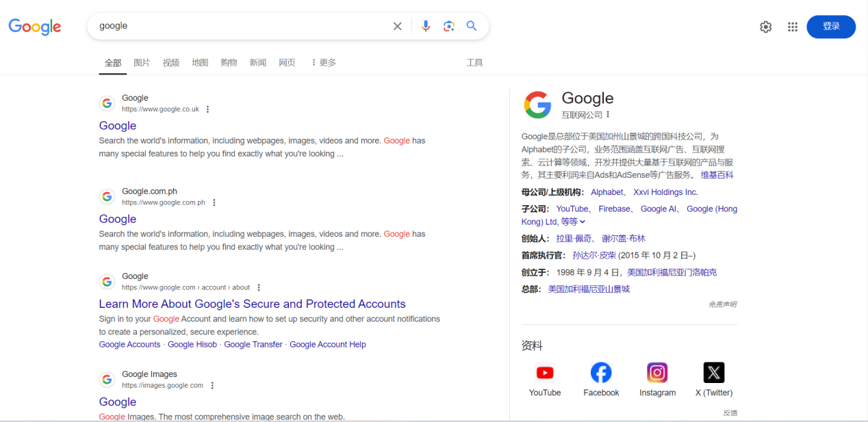Open Google Lens image search icon
This screenshot has height=422, width=868.
[449, 26]
